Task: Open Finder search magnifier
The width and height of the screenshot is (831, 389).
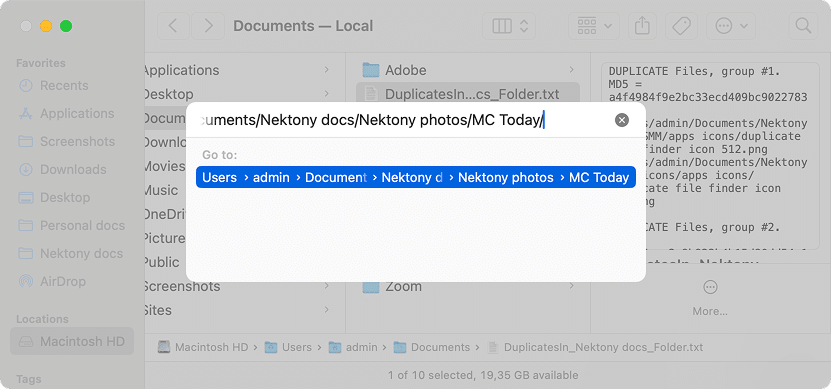Action: tap(804, 26)
